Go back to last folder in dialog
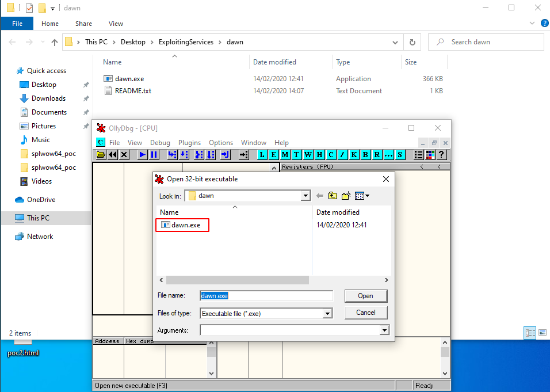The height and width of the screenshot is (392, 550). [319, 196]
